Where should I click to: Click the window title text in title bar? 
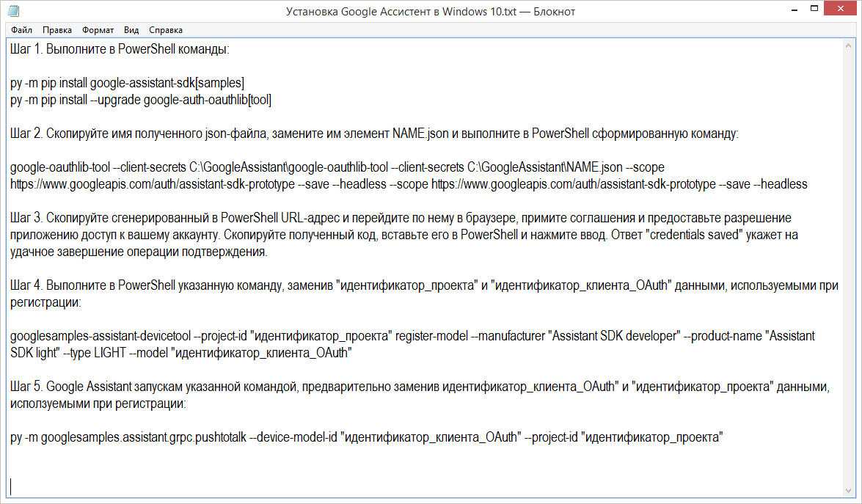pyautogui.click(x=431, y=11)
